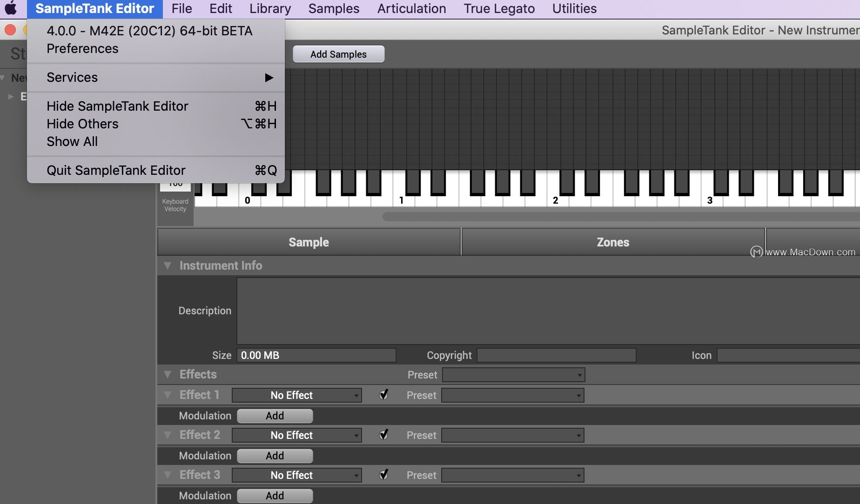Click the Add Samples button
Screen dimensions: 860x504
[338, 54]
